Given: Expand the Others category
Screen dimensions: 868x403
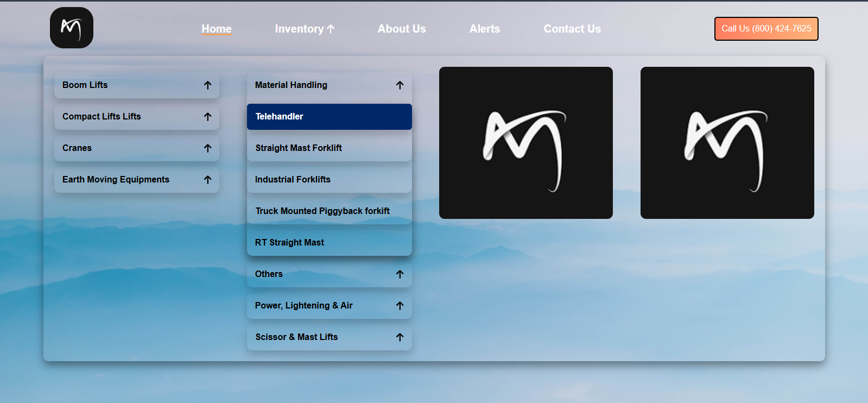Looking at the screenshot, I should tap(330, 274).
